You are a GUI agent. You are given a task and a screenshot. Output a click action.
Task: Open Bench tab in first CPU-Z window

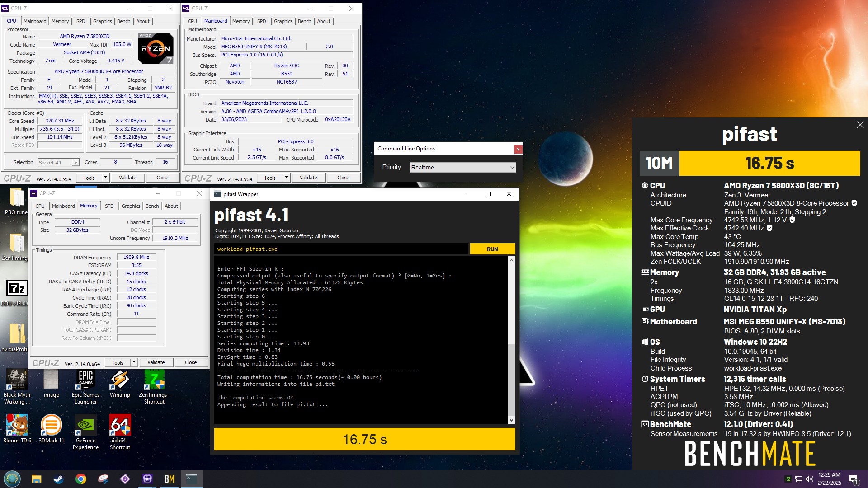click(x=123, y=21)
